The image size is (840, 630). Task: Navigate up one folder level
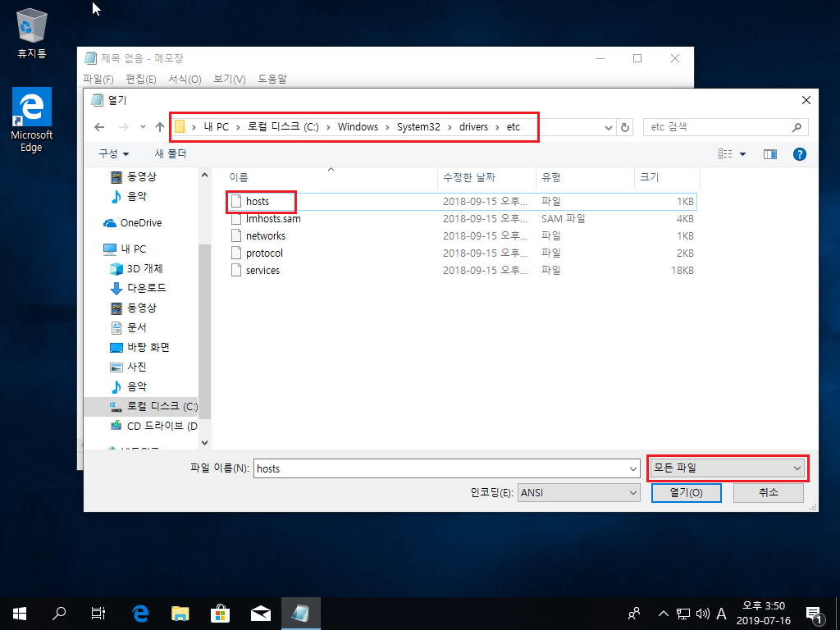pyautogui.click(x=158, y=126)
